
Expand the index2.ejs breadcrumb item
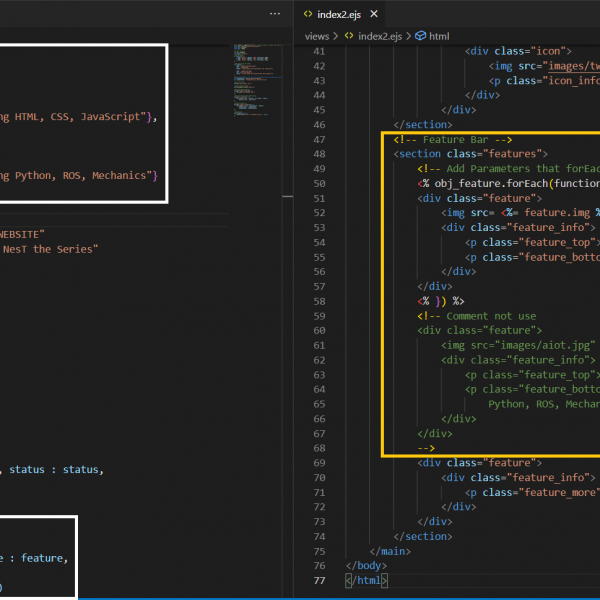click(378, 35)
